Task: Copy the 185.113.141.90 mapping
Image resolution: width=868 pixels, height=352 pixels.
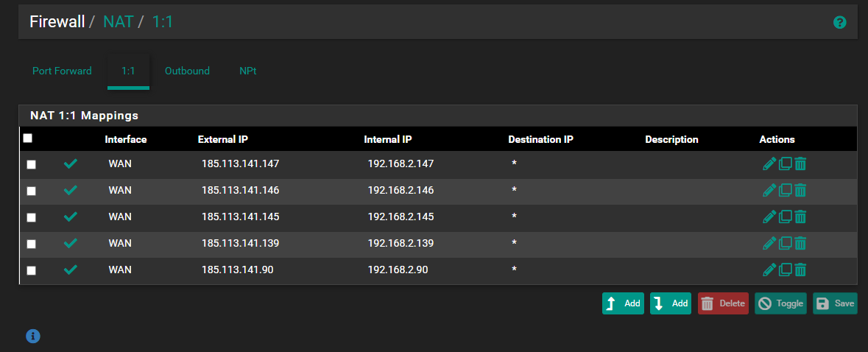Action: [785, 270]
